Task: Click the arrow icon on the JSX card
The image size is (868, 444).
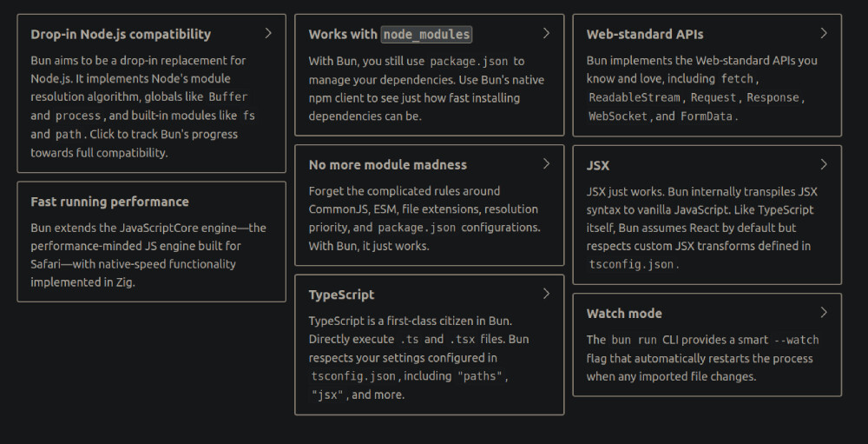Action: tap(824, 164)
